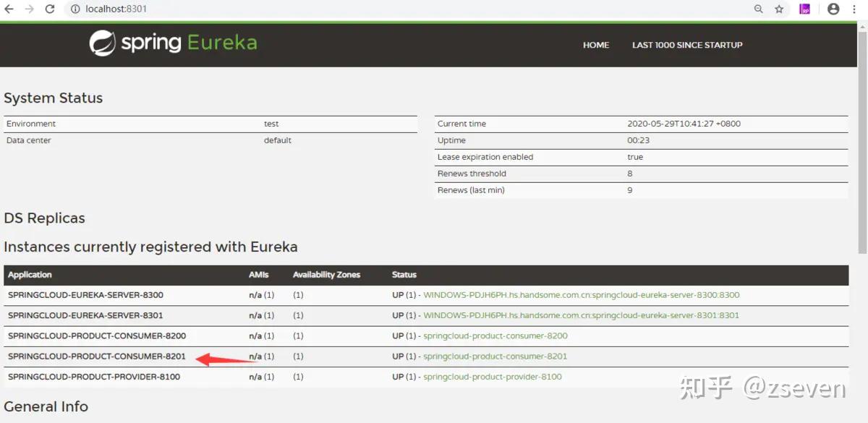Reload the Eureka dashboard page

48,9
